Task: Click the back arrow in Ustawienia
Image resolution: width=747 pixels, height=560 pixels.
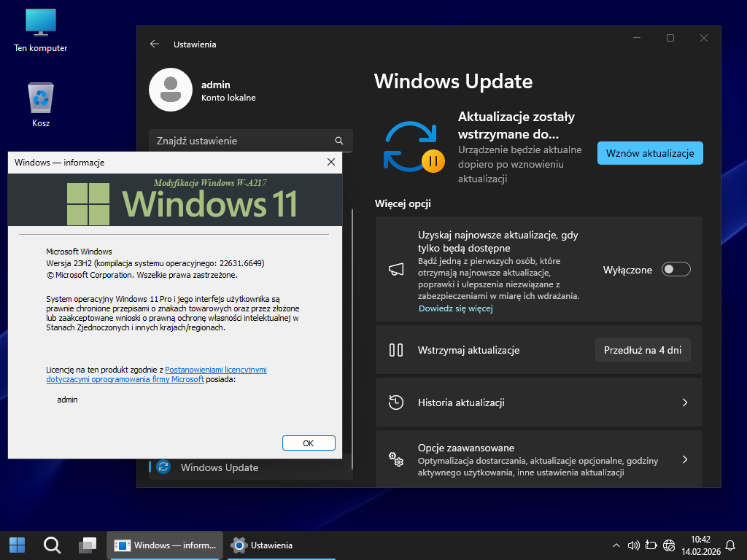Action: tap(154, 44)
